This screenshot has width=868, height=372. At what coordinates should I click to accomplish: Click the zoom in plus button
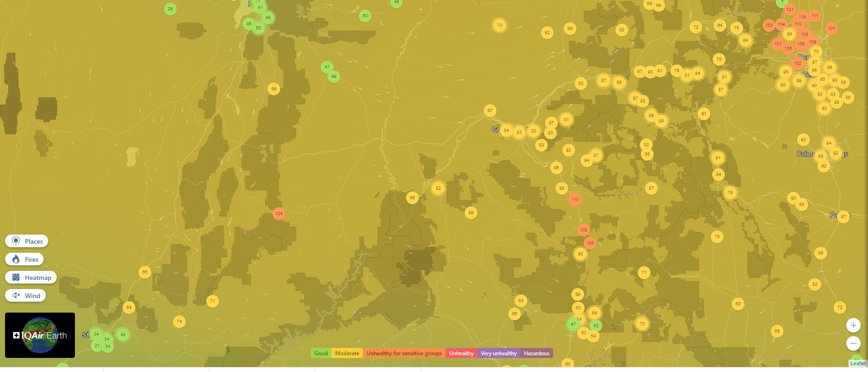point(853,325)
